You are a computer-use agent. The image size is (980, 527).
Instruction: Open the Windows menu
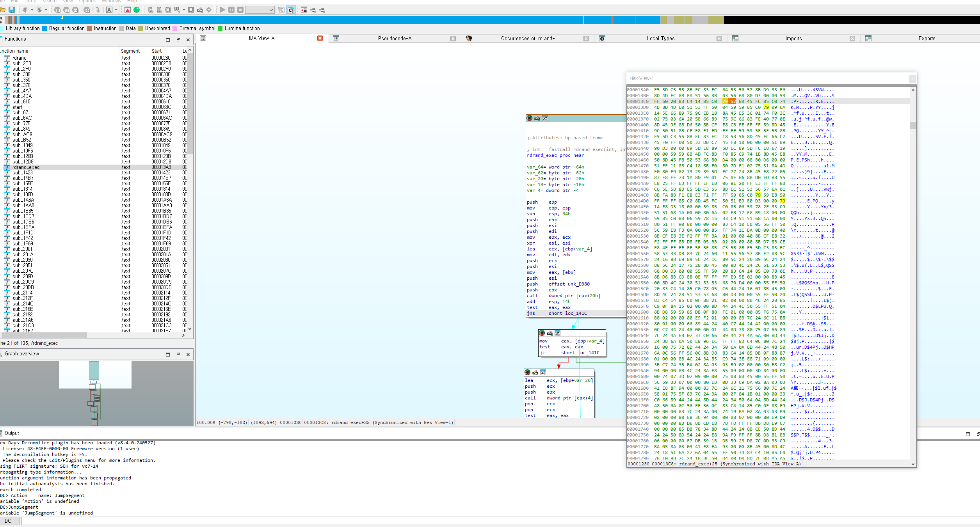(112, 2)
